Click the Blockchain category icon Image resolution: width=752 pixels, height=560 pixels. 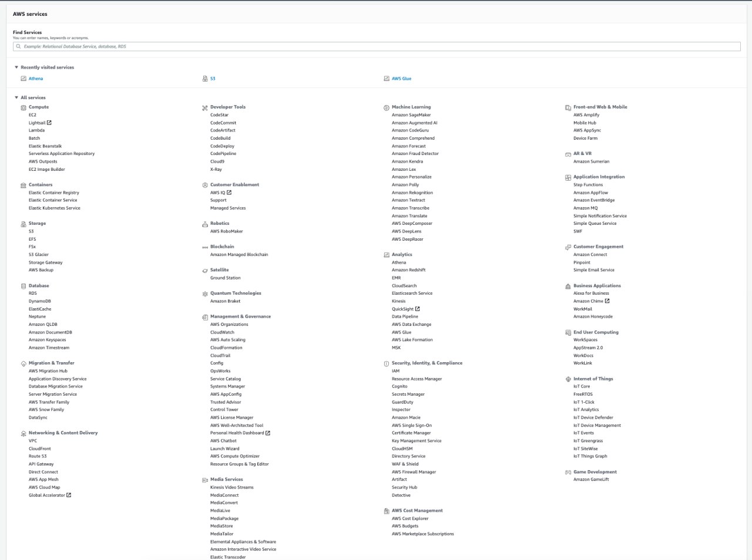tap(205, 247)
